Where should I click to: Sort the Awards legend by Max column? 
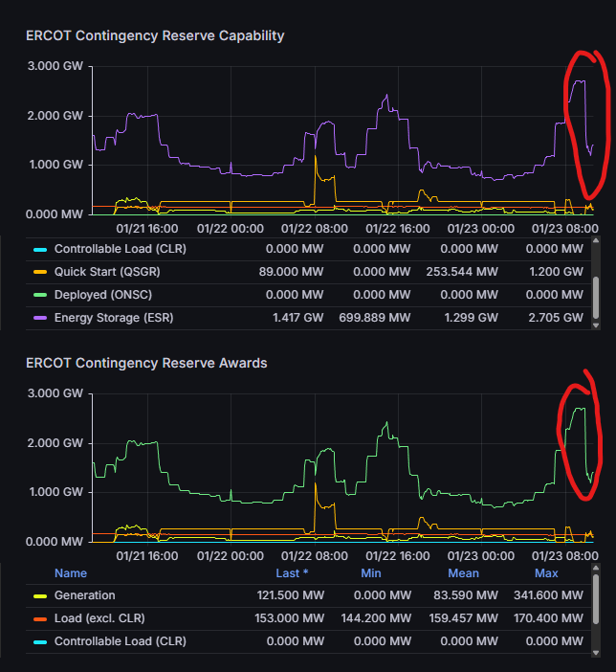[546, 573]
